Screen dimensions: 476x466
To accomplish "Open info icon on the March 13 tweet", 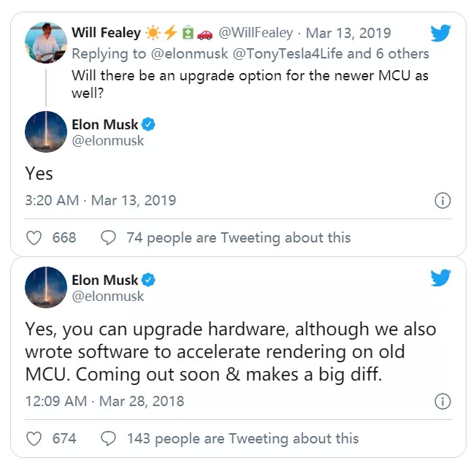I will (442, 200).
